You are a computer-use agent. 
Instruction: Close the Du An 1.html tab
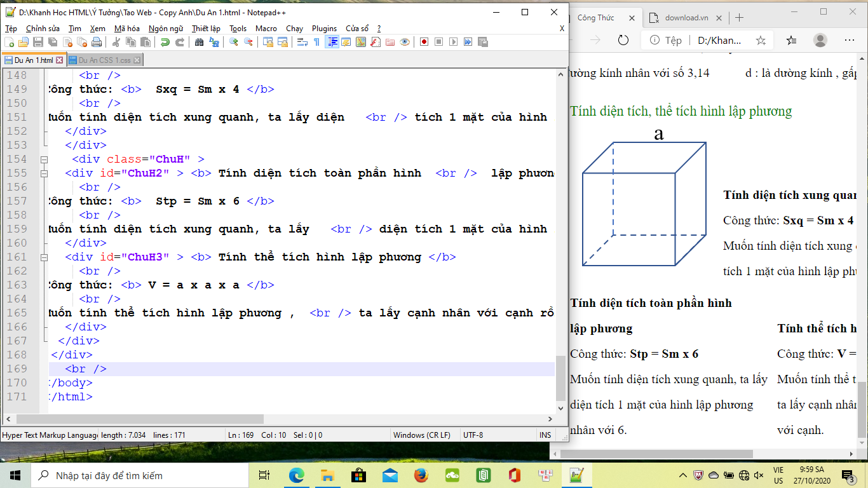pos(60,60)
